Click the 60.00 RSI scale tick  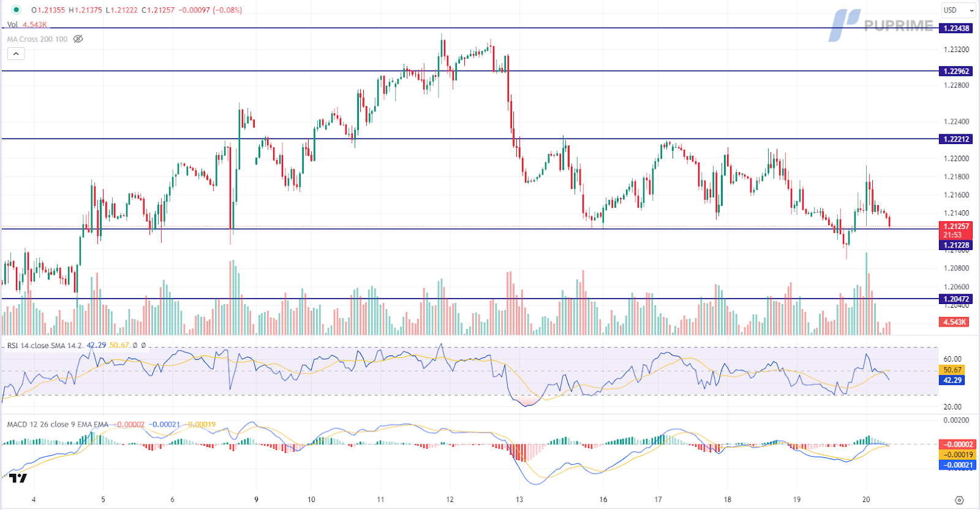pyautogui.click(x=952, y=359)
